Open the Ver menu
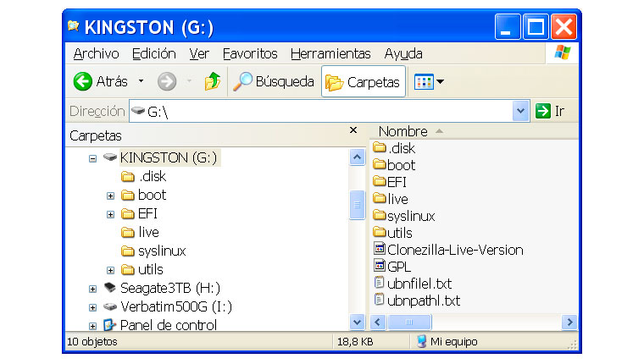 tap(199, 54)
